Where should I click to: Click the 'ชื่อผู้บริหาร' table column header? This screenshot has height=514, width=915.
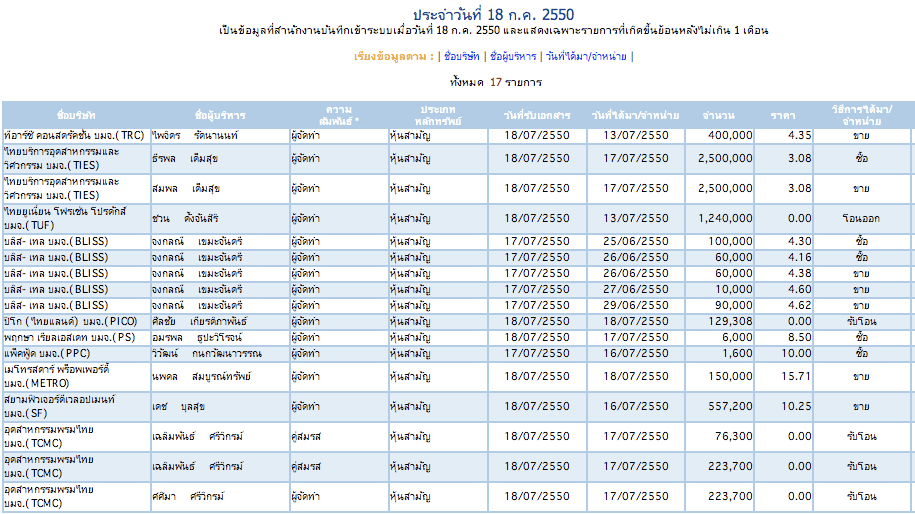220,115
